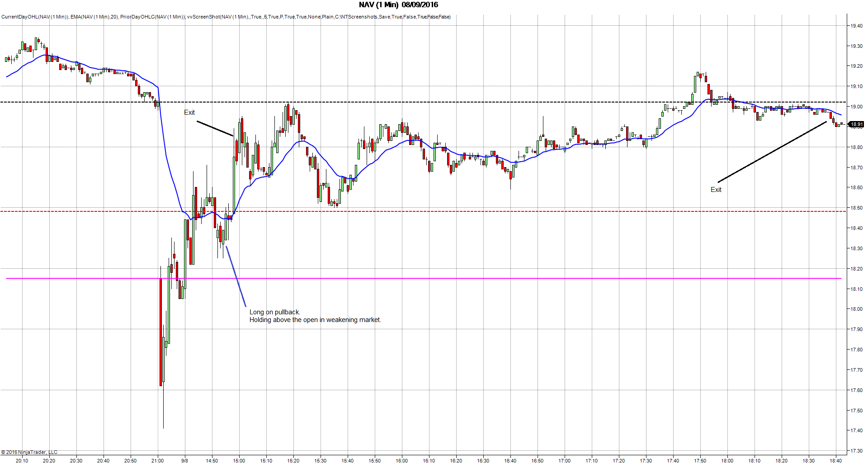Select the 'PriorDayOHLC(NAV (1 Min))' indicator label
The width and height of the screenshot is (868, 467).
point(152,17)
